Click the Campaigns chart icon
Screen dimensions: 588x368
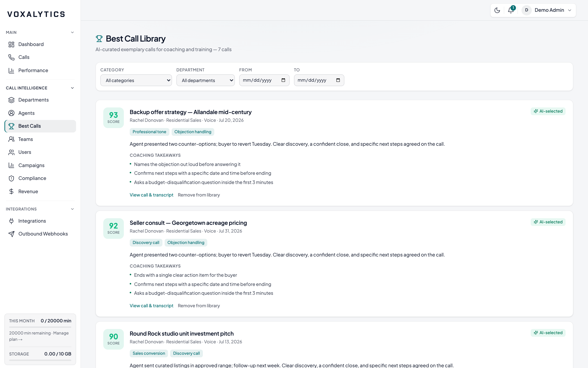[x=11, y=165]
